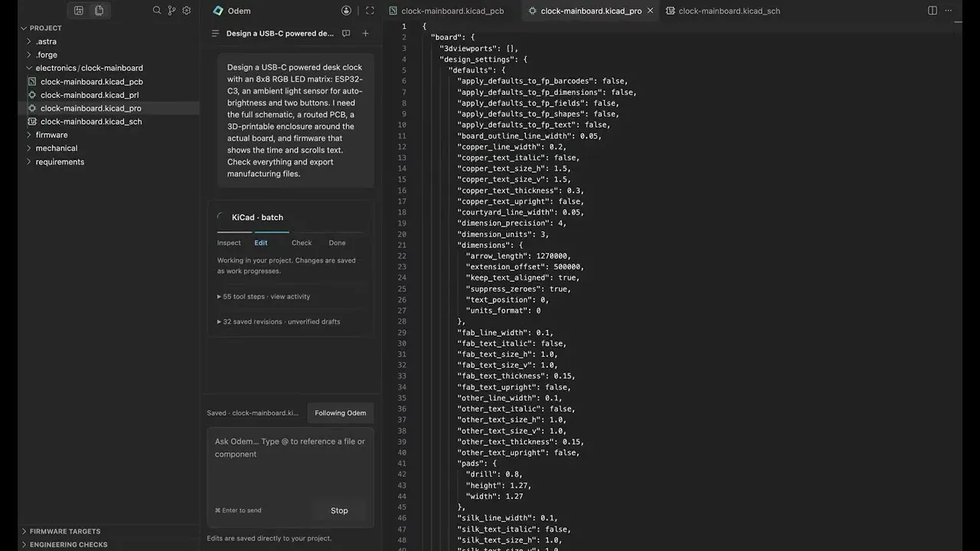980x551 pixels.
Task: Click the "drill": 0.8 entry
Action: (x=495, y=474)
